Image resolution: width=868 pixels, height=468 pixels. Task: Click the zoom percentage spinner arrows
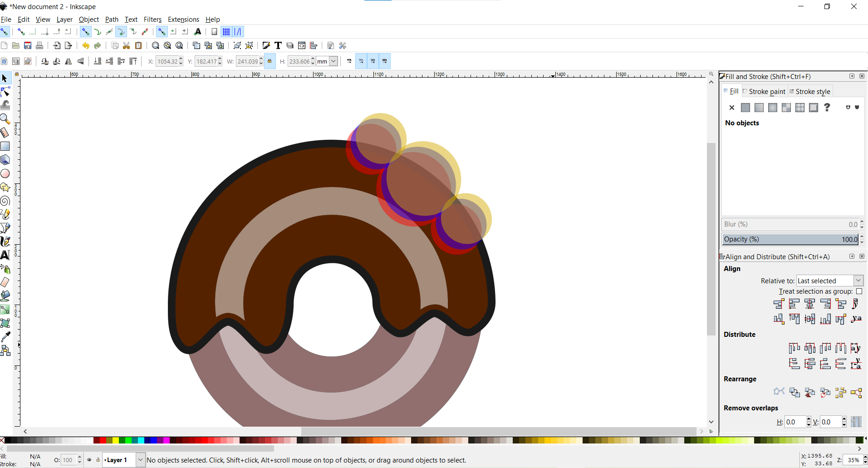coord(865,460)
